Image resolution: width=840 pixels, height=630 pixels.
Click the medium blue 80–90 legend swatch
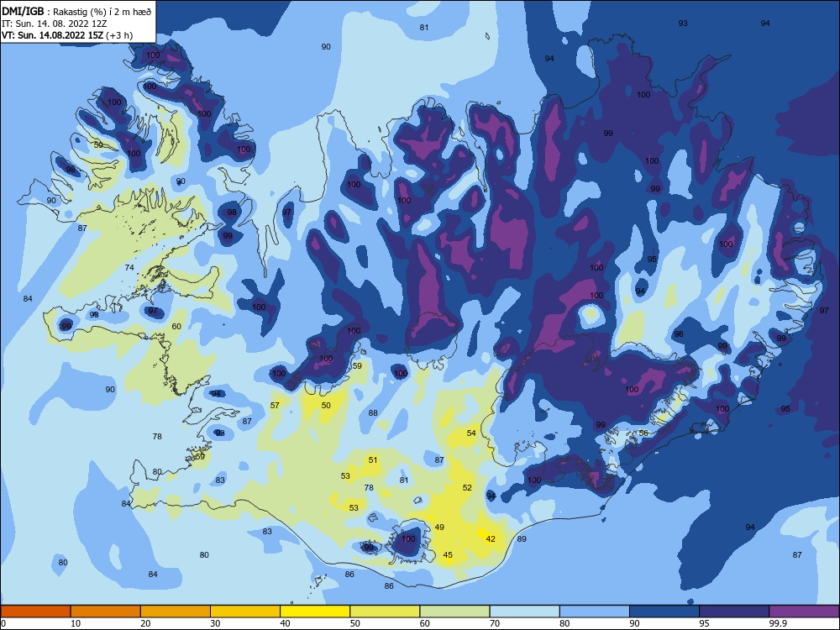594,612
